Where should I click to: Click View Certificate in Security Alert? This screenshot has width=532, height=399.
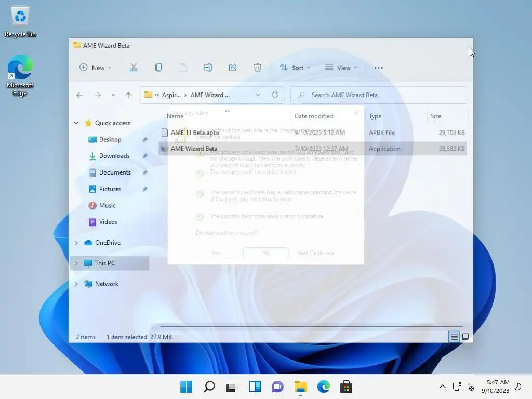pos(315,253)
